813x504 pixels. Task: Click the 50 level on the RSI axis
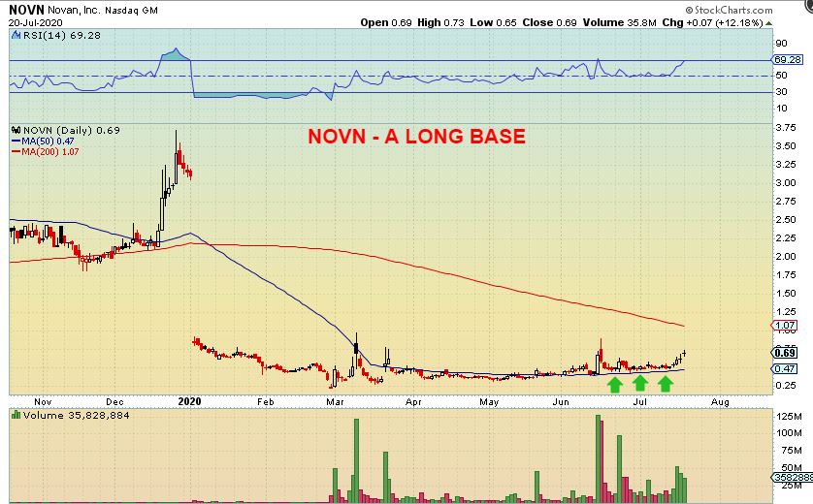pos(781,76)
